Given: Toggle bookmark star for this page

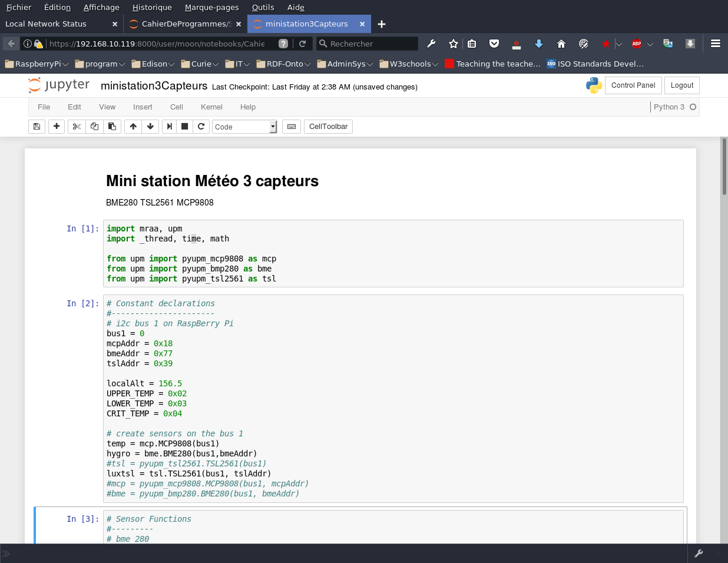Looking at the screenshot, I should pyautogui.click(x=453, y=44).
